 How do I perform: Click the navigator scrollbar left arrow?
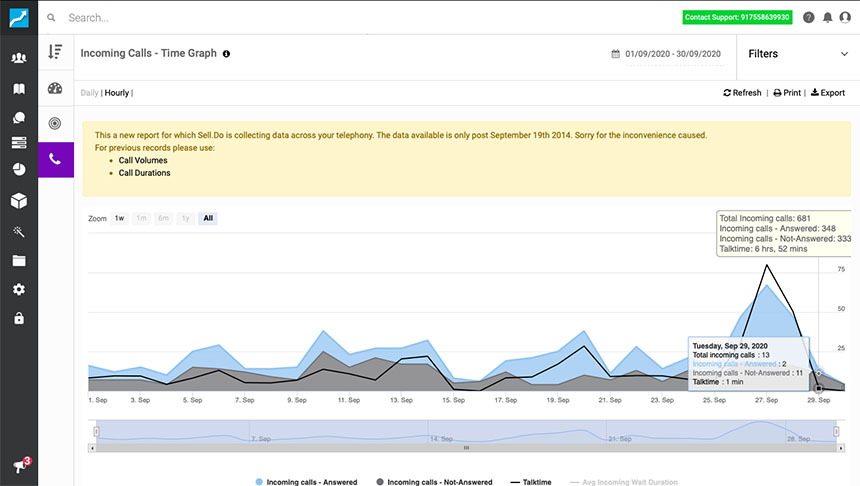pos(92,448)
